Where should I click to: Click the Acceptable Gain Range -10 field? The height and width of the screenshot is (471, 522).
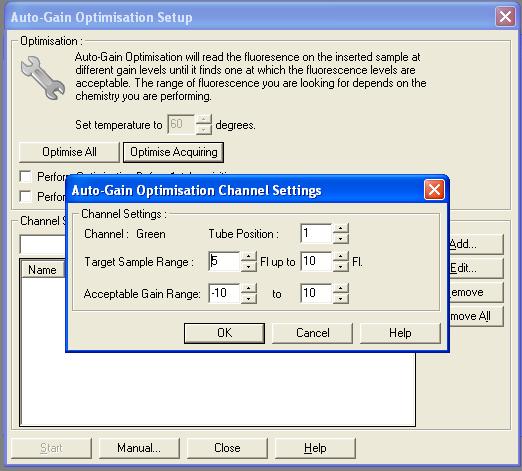tap(224, 293)
